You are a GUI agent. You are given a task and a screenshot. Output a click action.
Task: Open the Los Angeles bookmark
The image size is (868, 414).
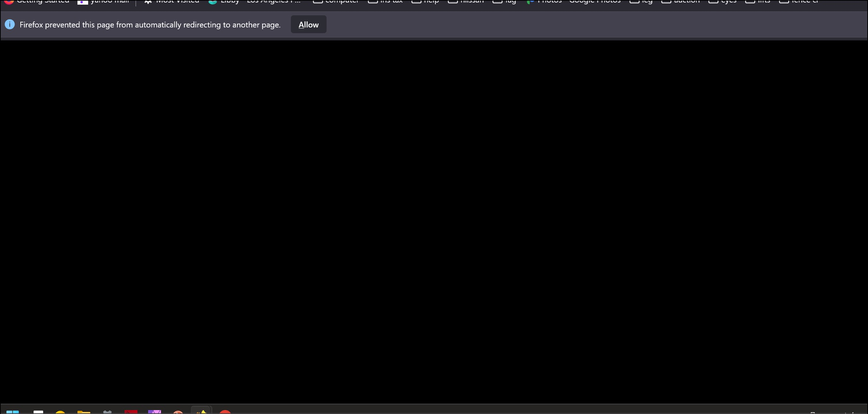coord(274,2)
